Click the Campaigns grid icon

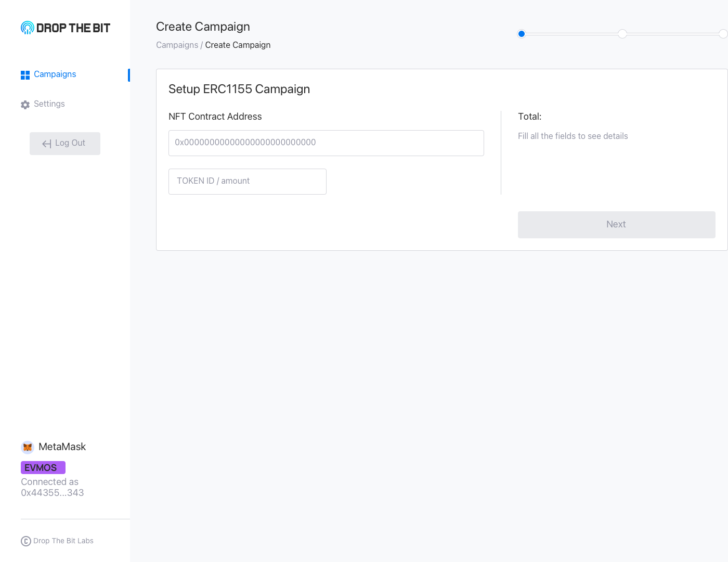click(x=25, y=75)
